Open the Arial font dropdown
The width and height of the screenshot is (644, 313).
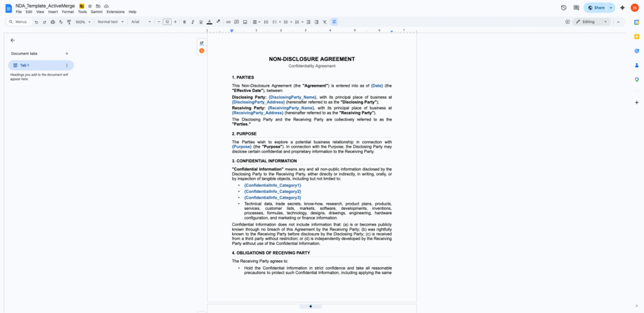(142, 22)
